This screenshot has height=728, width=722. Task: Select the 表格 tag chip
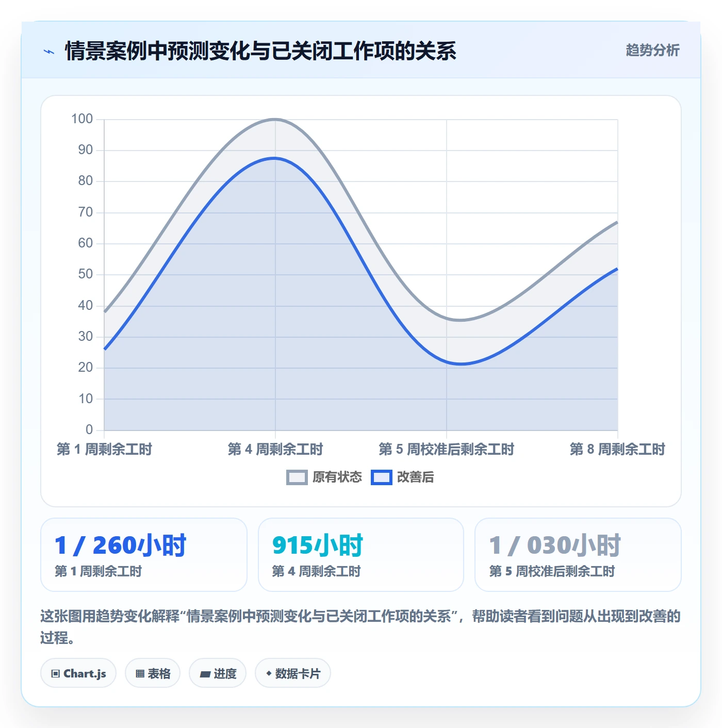pos(153,673)
